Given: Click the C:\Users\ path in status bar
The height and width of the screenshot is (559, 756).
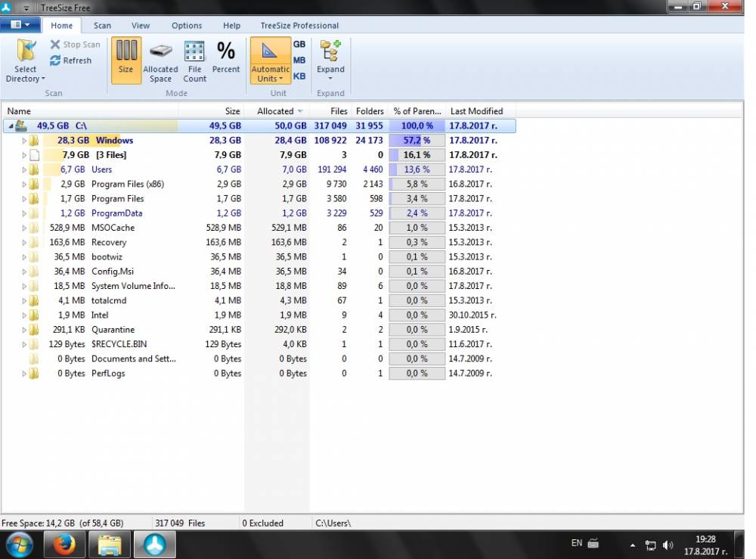Looking at the screenshot, I should 333,523.
